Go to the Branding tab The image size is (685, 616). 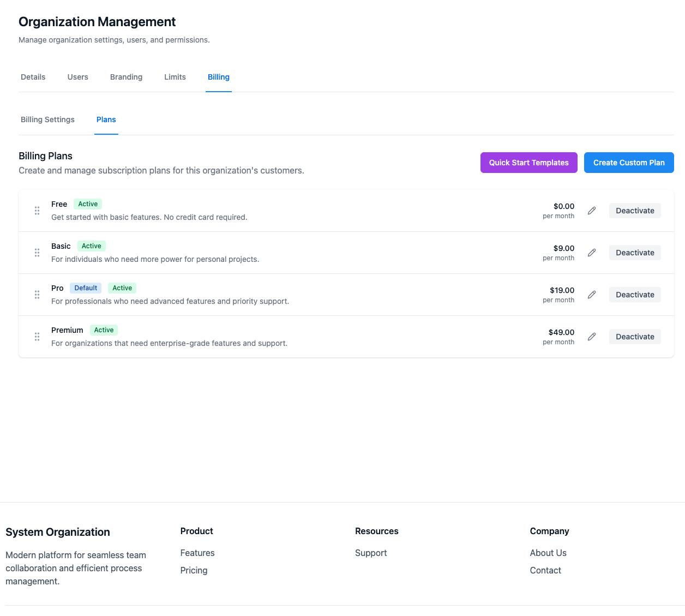click(x=126, y=77)
